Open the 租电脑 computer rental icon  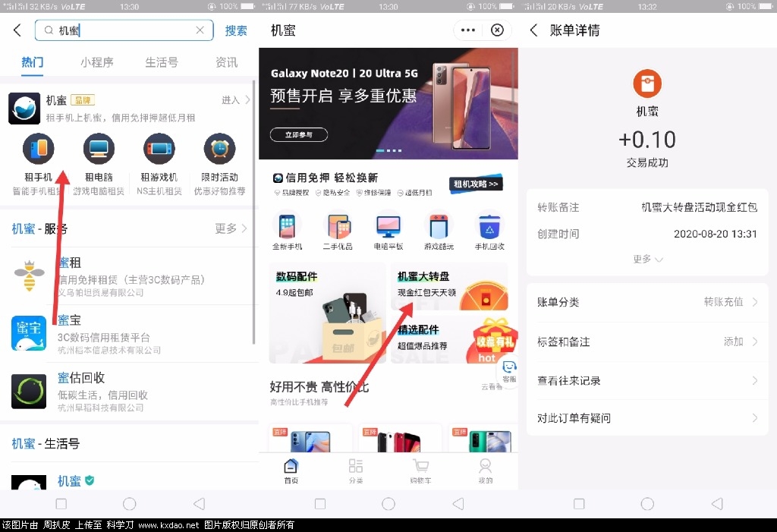(x=99, y=149)
